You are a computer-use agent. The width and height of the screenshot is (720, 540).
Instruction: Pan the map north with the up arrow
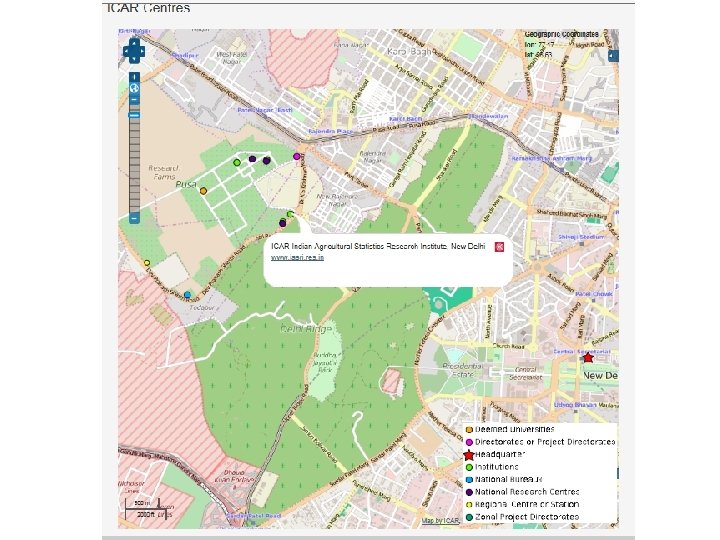point(134,42)
